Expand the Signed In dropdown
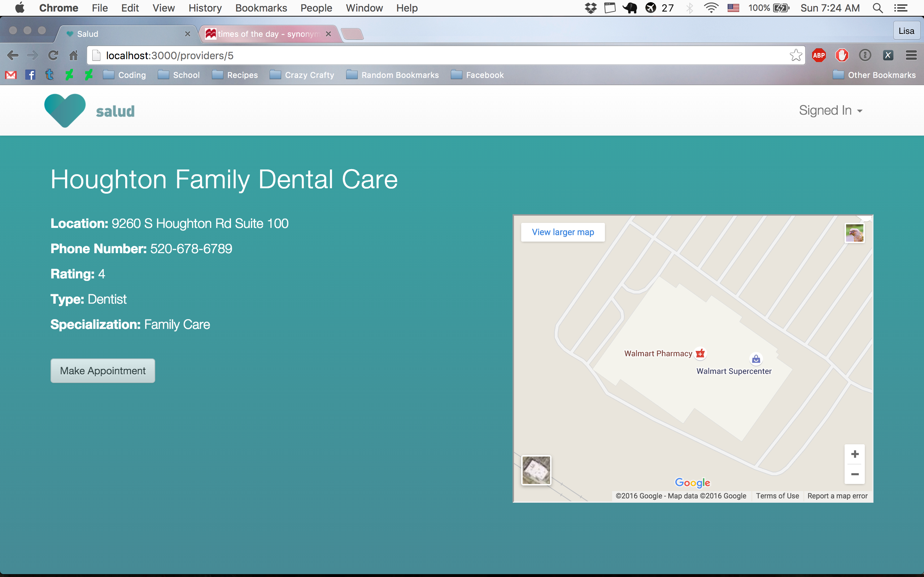This screenshot has height=577, width=924. (831, 111)
